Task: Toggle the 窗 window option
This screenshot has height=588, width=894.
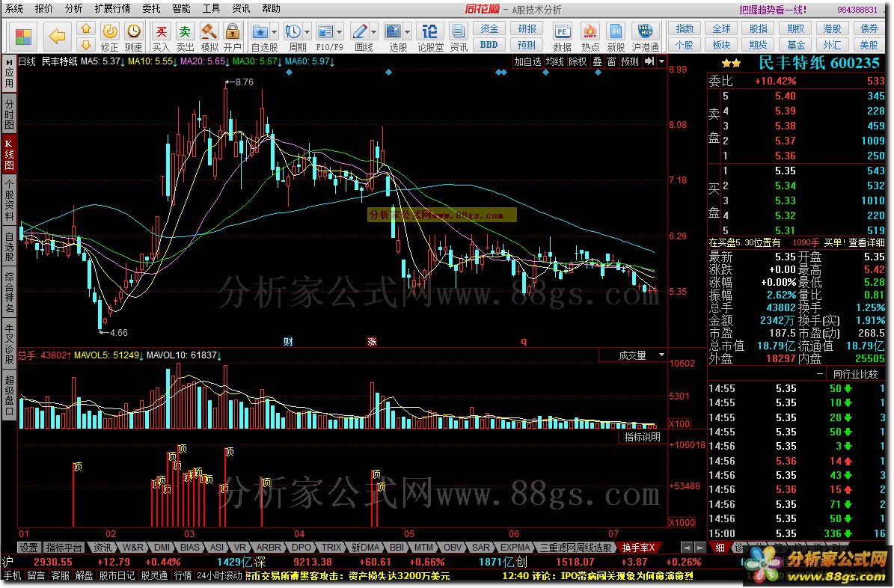Action: [611, 61]
